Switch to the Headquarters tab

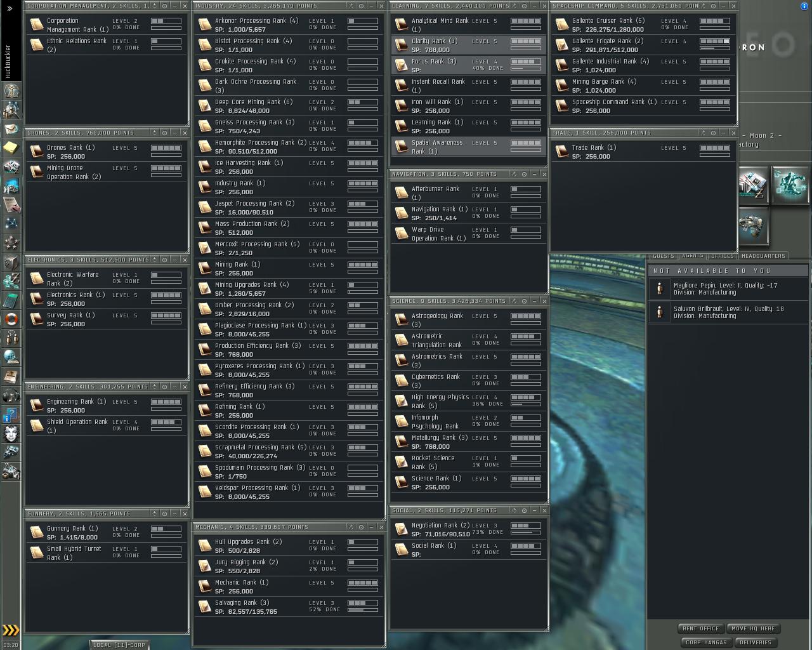(763, 256)
